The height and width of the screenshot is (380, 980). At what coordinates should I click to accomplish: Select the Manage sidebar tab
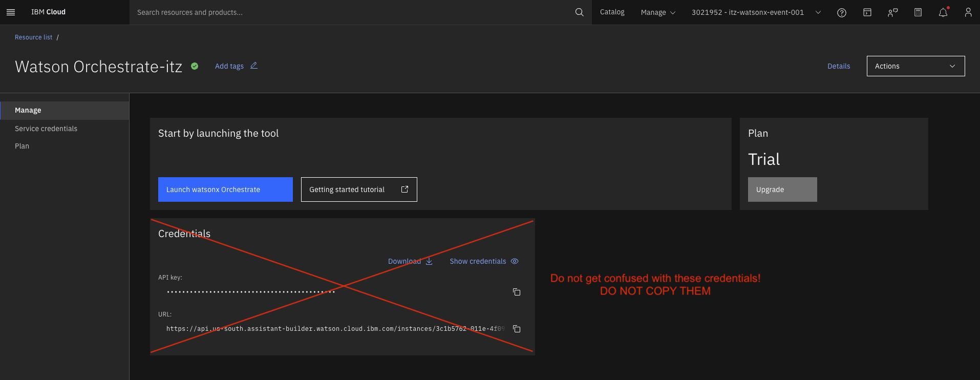pyautogui.click(x=65, y=110)
